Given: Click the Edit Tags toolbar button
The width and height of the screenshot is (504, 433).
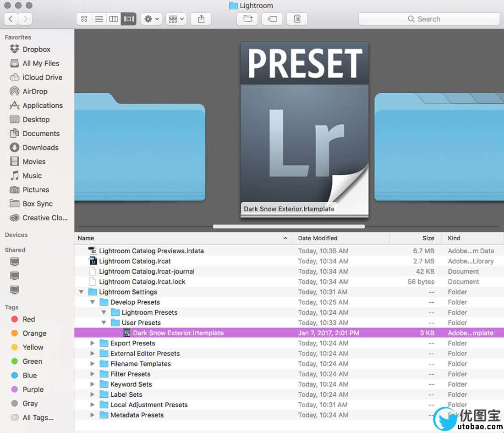Looking at the screenshot, I should click(272, 19).
